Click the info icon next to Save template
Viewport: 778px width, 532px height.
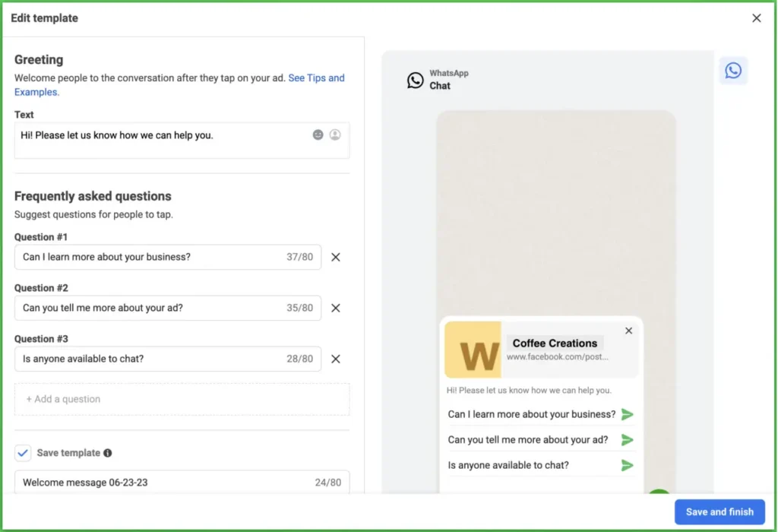coord(107,453)
